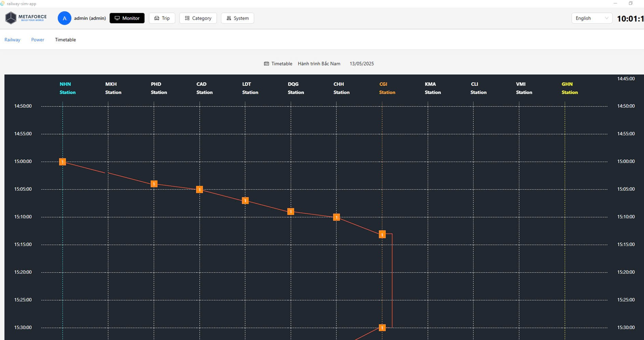Click the CGI Station header
The image size is (644, 340).
click(387, 88)
